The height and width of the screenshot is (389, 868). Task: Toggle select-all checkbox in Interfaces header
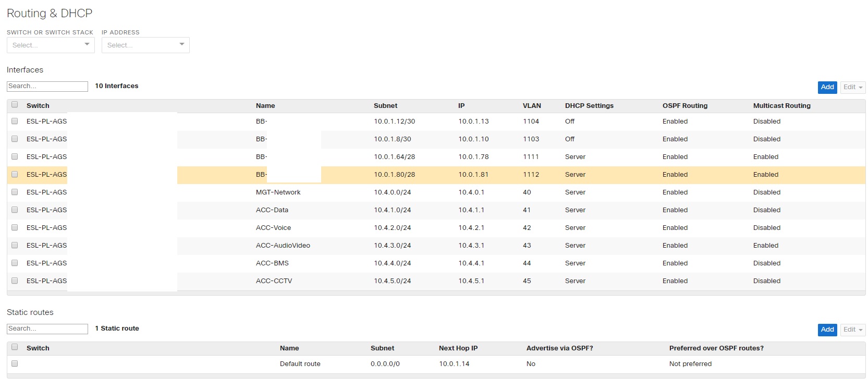tap(15, 105)
